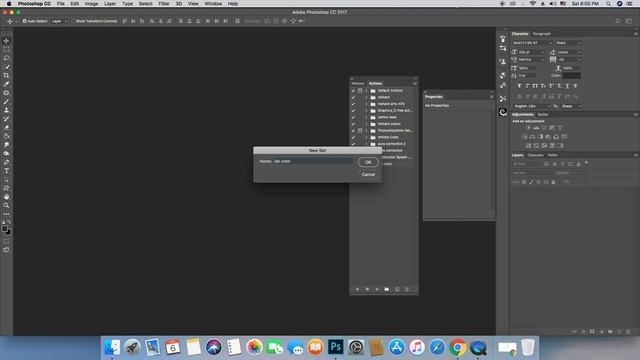
Task: Switch to the Paragraph tab
Action: coord(542,34)
